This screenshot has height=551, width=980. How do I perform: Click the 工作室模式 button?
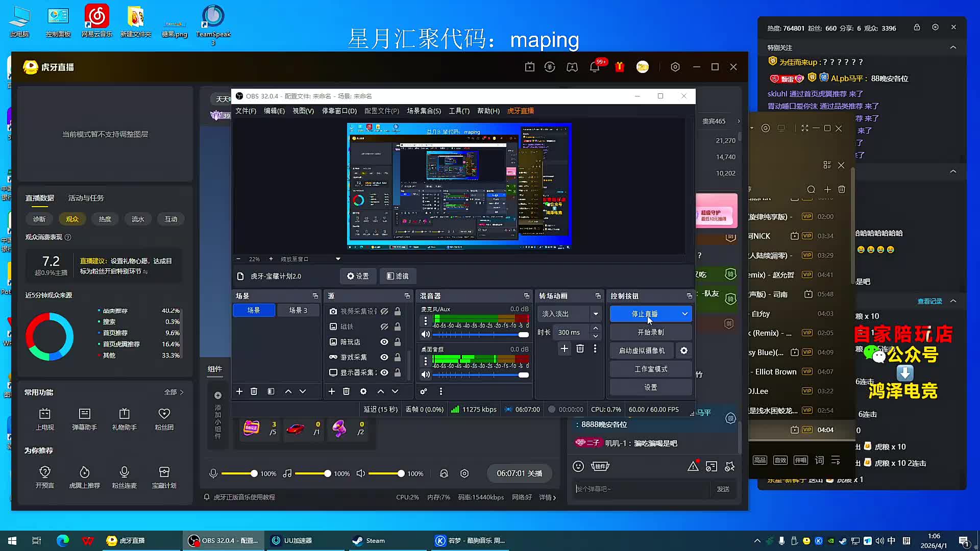point(650,369)
